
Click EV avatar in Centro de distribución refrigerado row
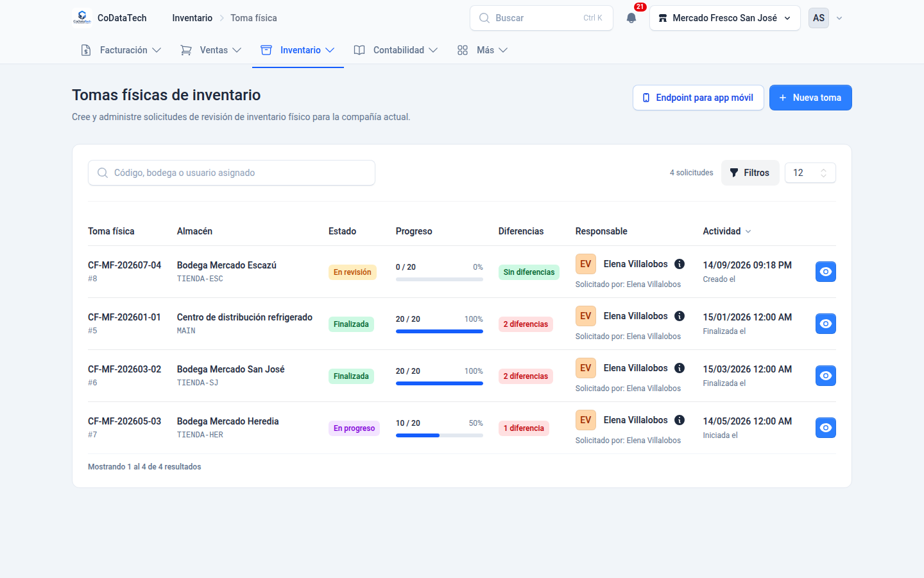(x=586, y=316)
